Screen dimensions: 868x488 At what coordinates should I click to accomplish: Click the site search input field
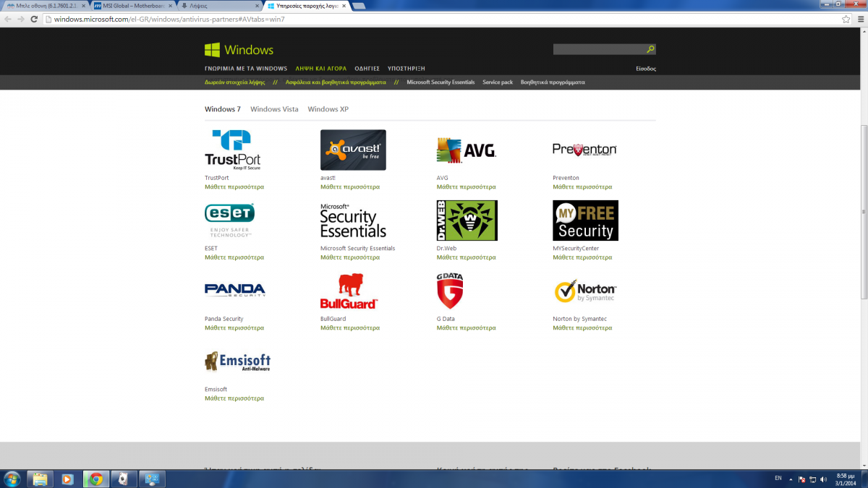pyautogui.click(x=599, y=49)
